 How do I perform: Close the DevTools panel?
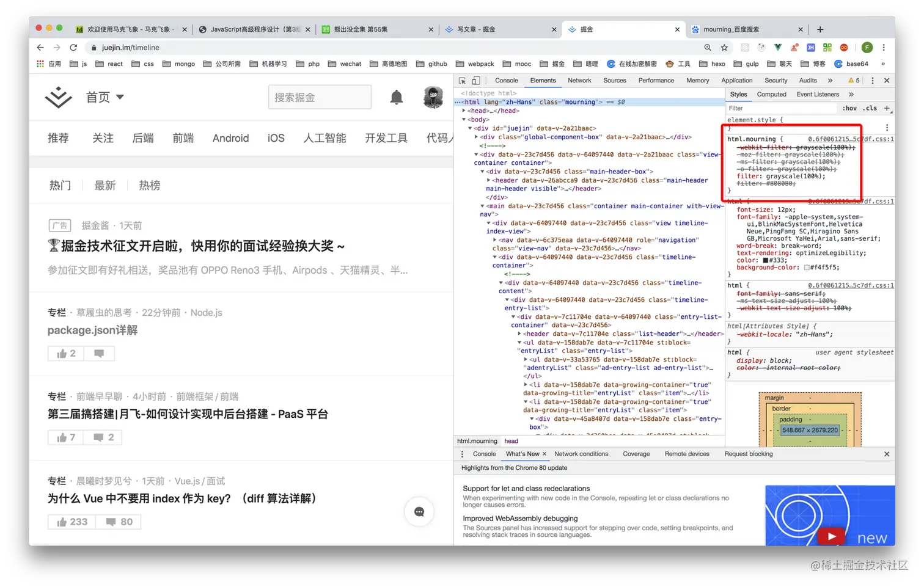point(887,81)
